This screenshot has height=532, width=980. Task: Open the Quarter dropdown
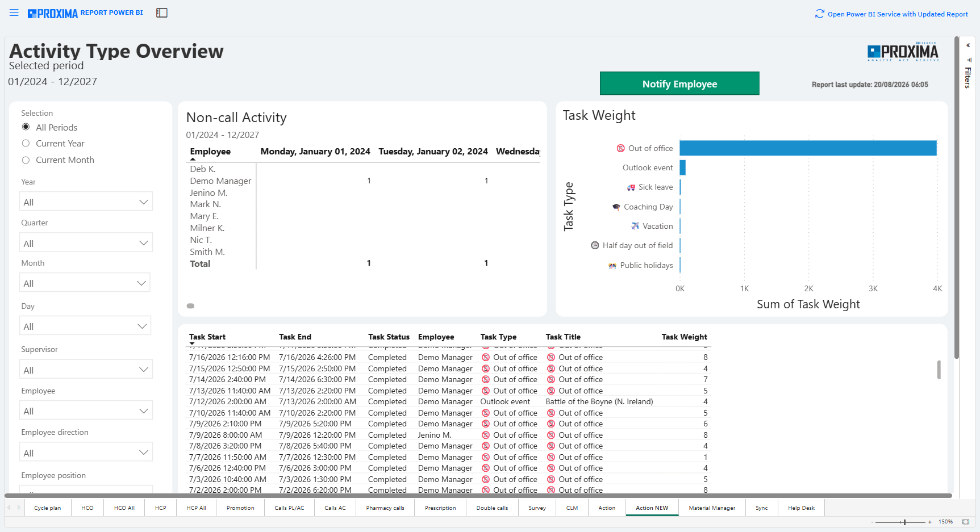[x=86, y=243]
